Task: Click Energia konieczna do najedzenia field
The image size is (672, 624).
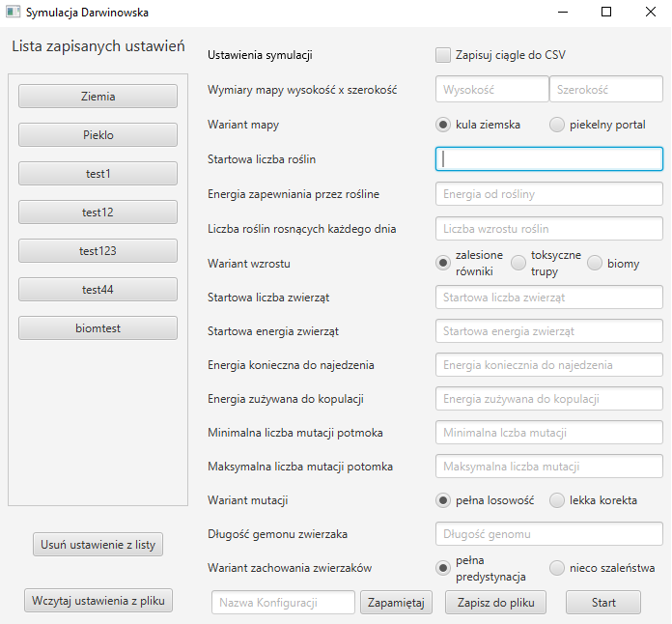Action: coord(549,365)
